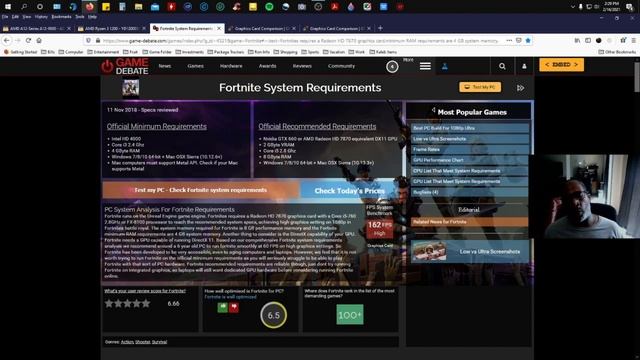Toggle the Firefox sidebar icon

588,40
